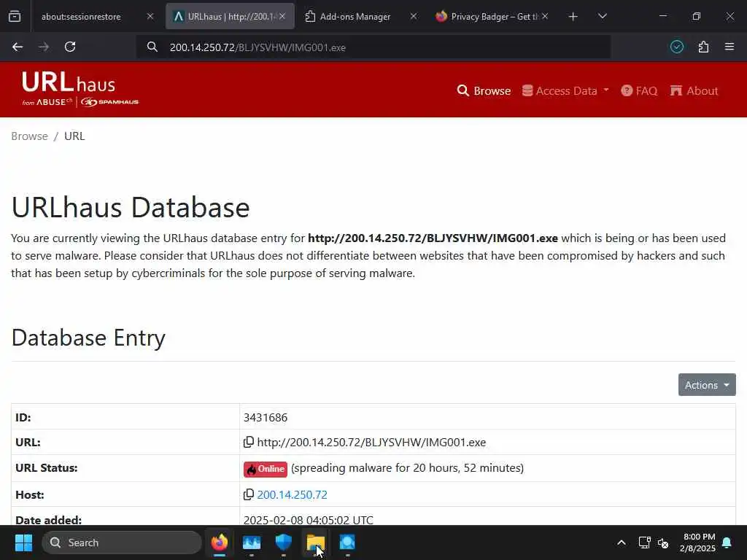Expand the Actions dropdown button
The width and height of the screenshot is (747, 560).
(x=707, y=385)
